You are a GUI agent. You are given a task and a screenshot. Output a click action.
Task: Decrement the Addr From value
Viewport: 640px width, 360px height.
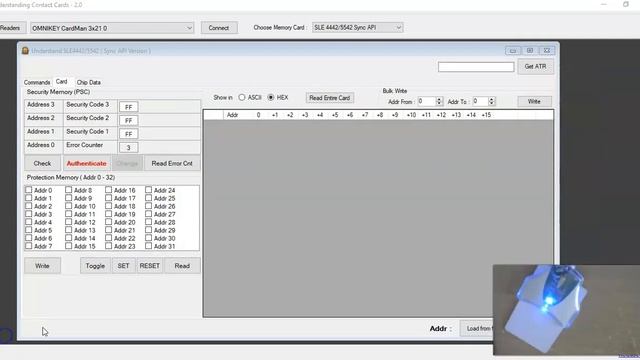(x=439, y=104)
